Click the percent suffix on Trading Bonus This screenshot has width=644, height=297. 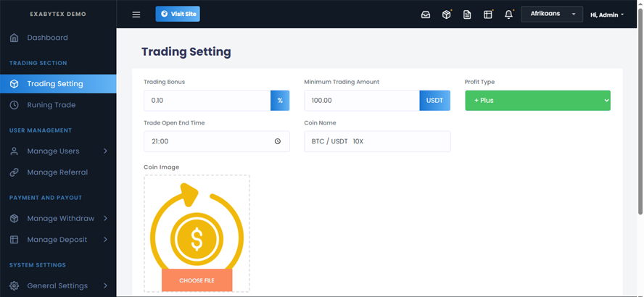tap(280, 101)
